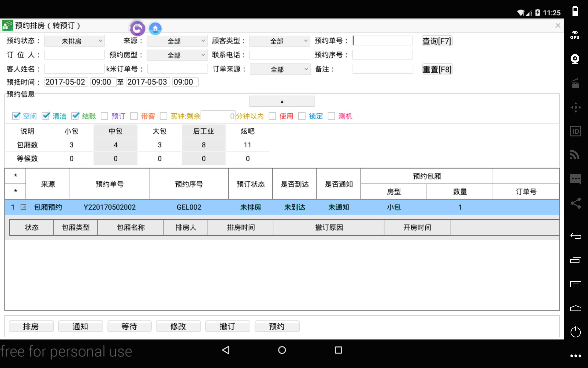Open the SMS message bubble sidebar icon

576,179
